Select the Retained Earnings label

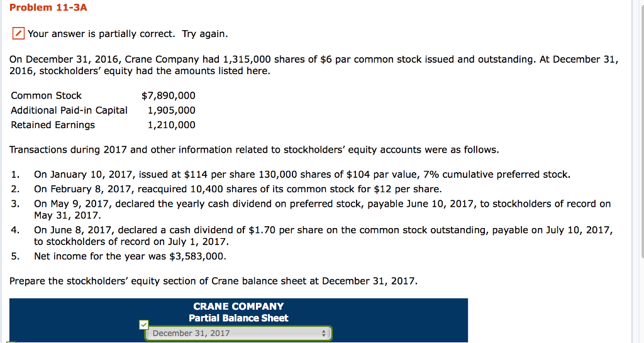pyautogui.click(x=53, y=124)
